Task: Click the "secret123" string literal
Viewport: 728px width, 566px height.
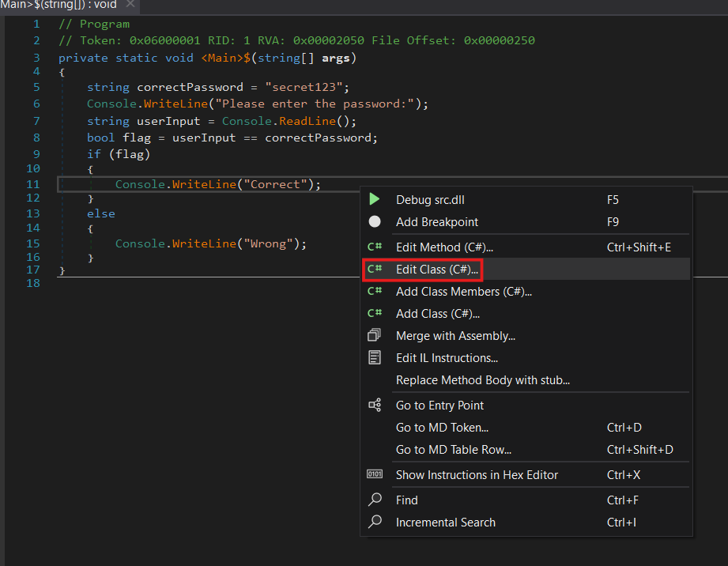Action: click(304, 87)
